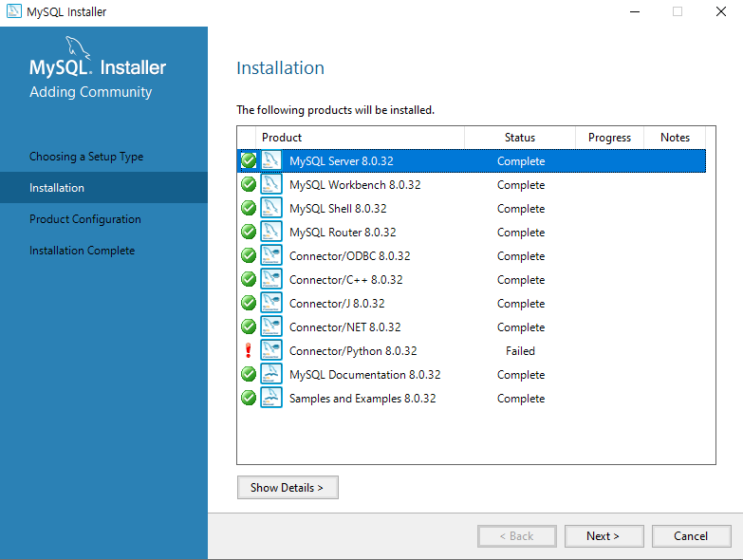Image resolution: width=743 pixels, height=560 pixels.
Task: Click the MySQL Server 8.0.32 product icon
Action: pos(271,160)
